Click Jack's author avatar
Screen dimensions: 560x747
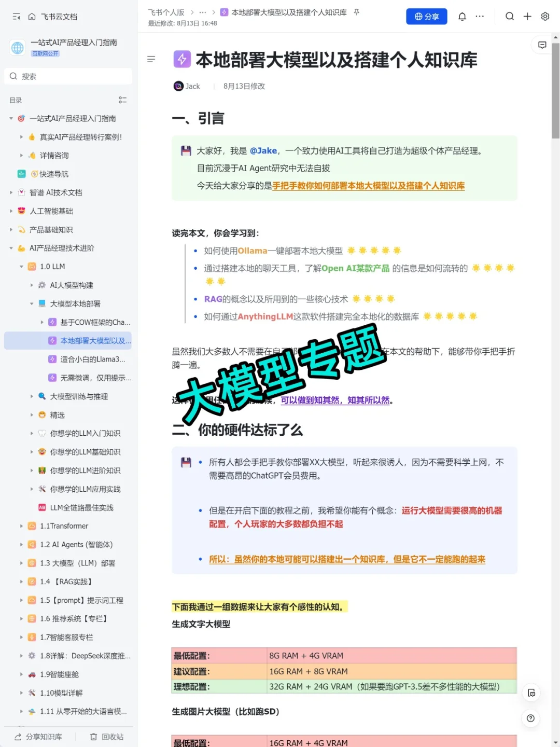[x=178, y=86]
